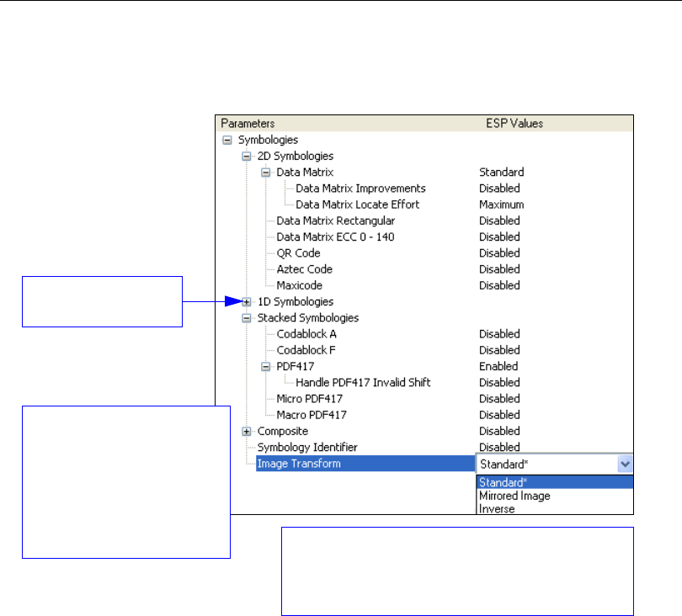Select the Micro PDF417 parameter

[x=310, y=399]
